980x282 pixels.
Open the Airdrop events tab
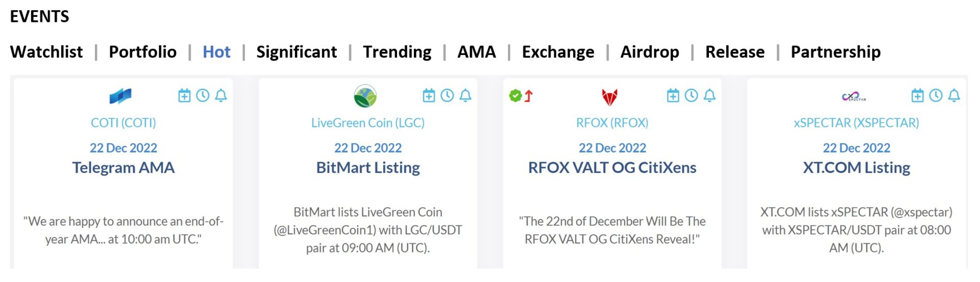coord(649,52)
